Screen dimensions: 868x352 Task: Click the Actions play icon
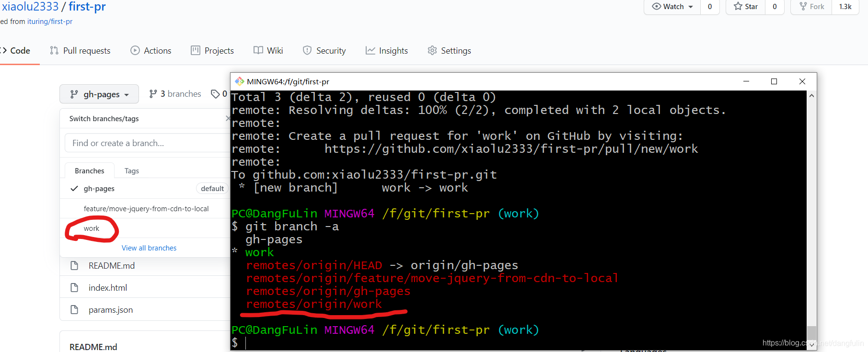click(x=135, y=50)
